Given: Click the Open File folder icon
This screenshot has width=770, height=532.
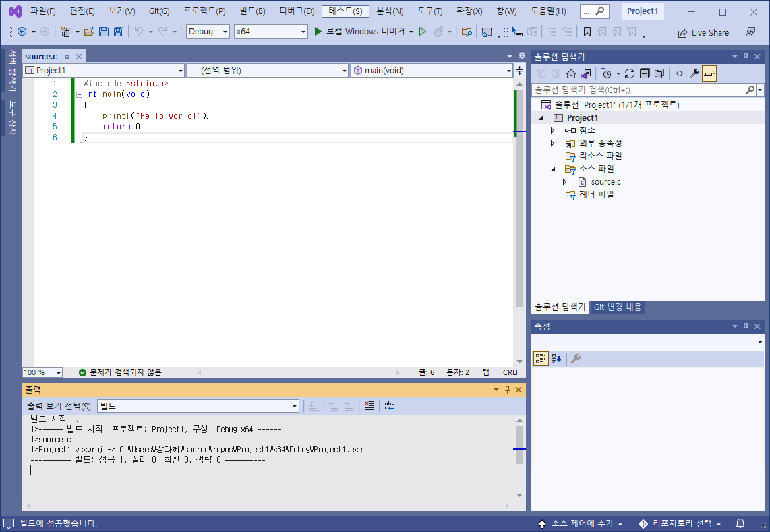Looking at the screenshot, I should click(x=89, y=32).
